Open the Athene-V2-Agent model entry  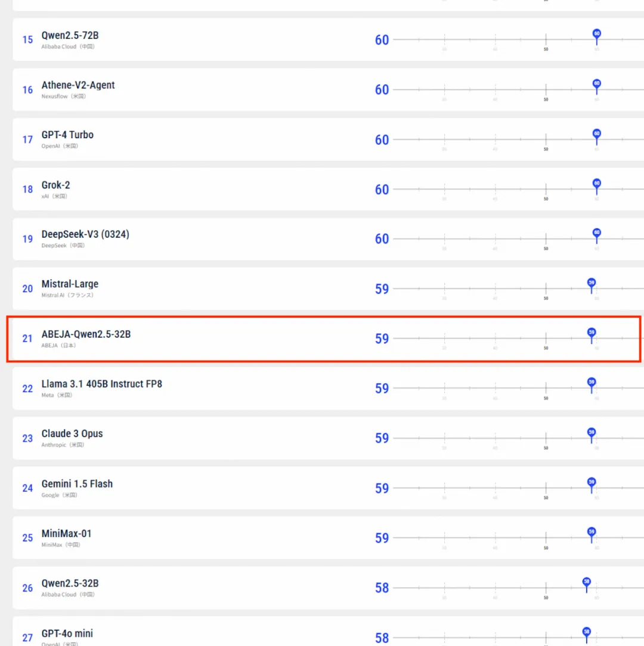78,85
